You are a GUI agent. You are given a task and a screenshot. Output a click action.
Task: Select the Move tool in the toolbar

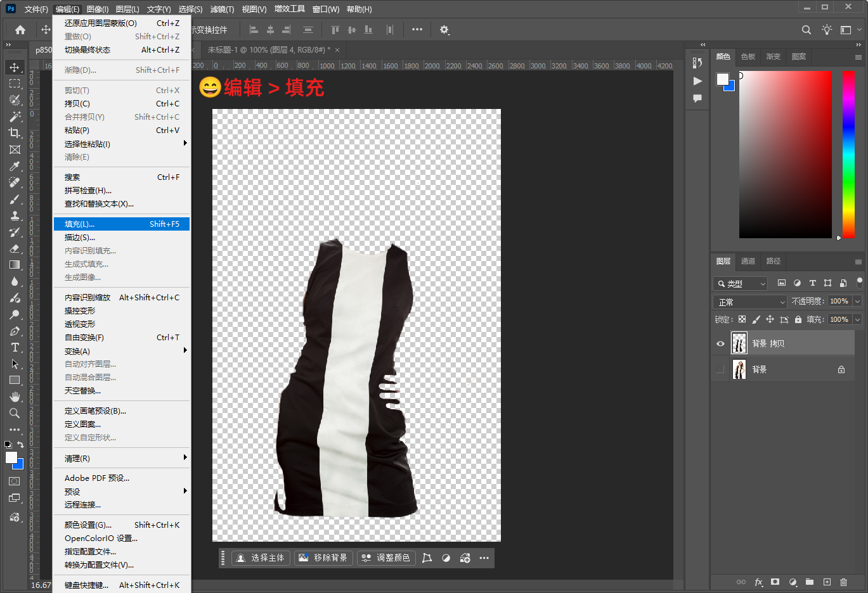point(15,67)
